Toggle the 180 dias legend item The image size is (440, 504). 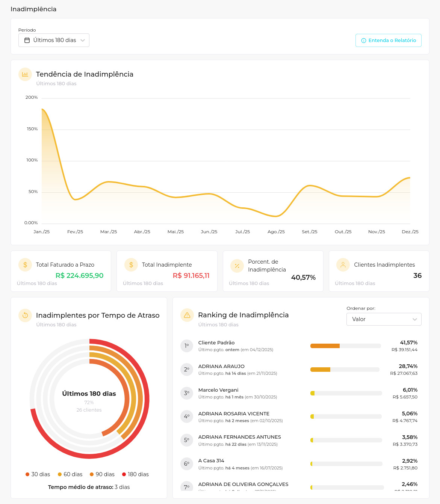pyautogui.click(x=135, y=474)
